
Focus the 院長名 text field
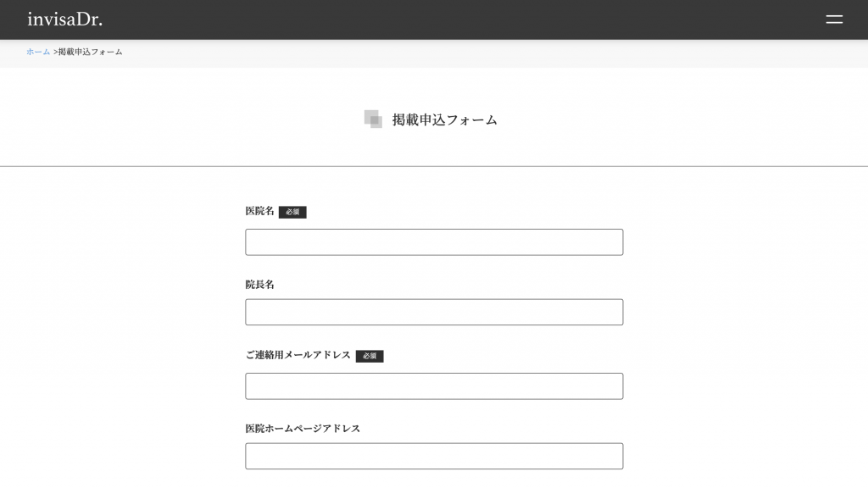(x=434, y=312)
